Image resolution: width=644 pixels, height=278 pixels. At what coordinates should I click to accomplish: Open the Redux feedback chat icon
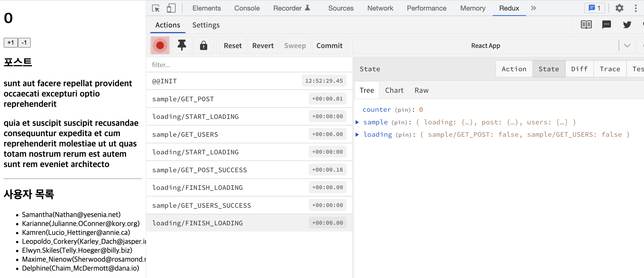[x=606, y=25]
